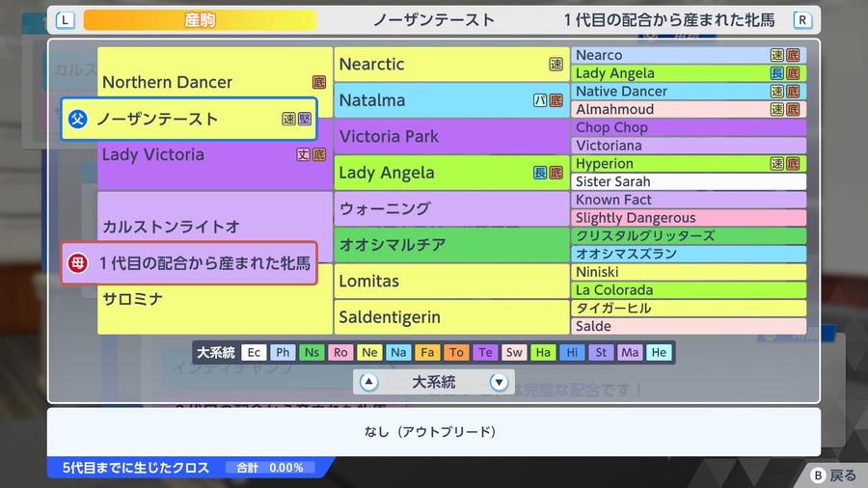Switch to the ノーザンテースト tab

pyautogui.click(x=434, y=20)
